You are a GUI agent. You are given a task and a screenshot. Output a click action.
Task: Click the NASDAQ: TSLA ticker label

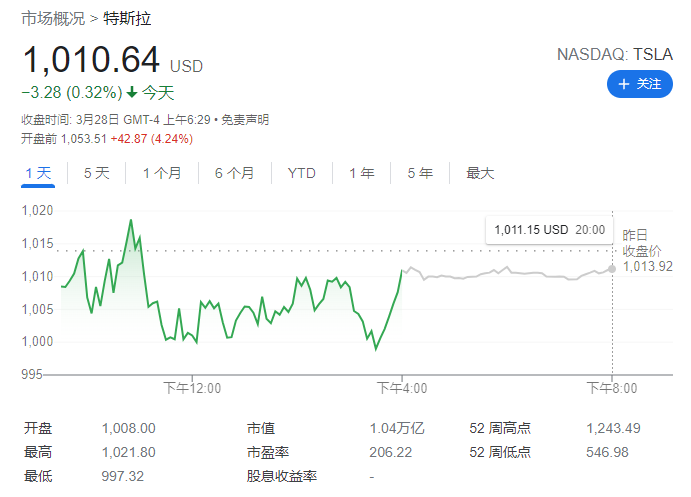[x=615, y=54]
